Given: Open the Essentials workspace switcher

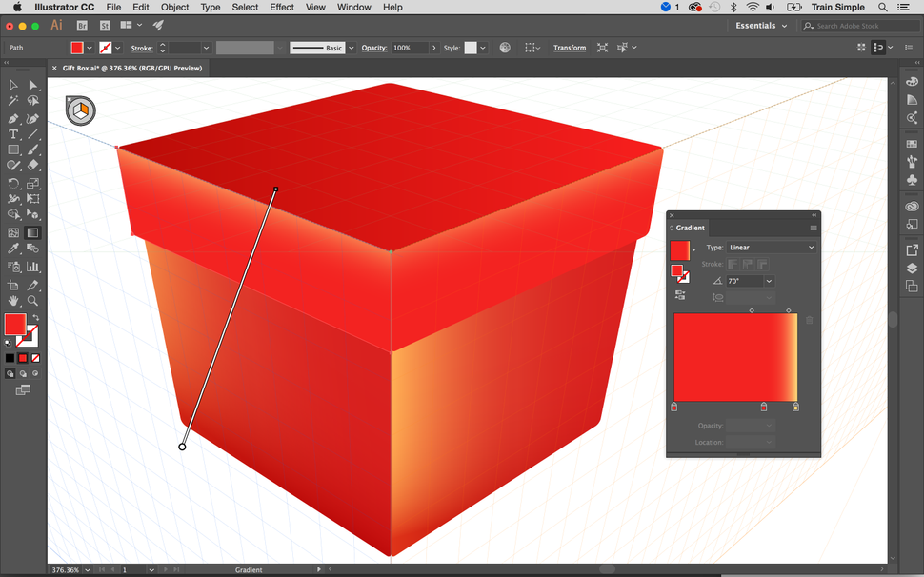Looking at the screenshot, I should [x=759, y=26].
